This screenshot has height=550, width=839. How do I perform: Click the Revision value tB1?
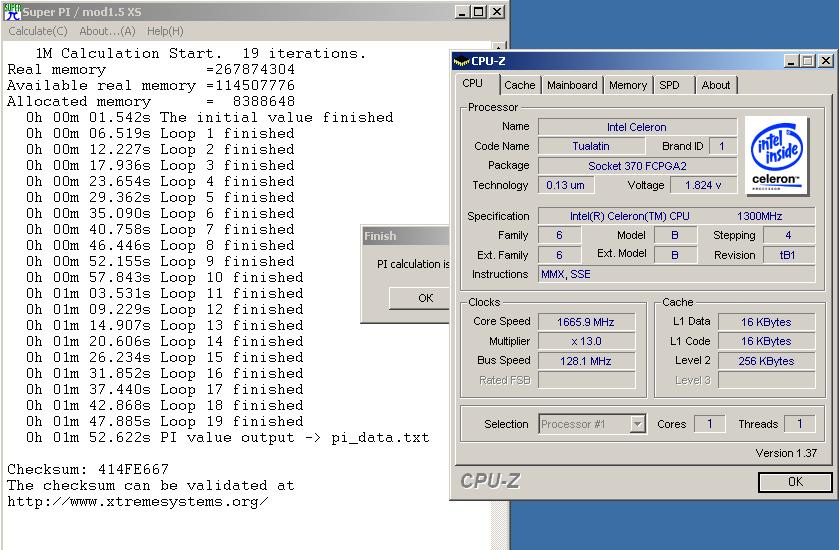coord(788,255)
